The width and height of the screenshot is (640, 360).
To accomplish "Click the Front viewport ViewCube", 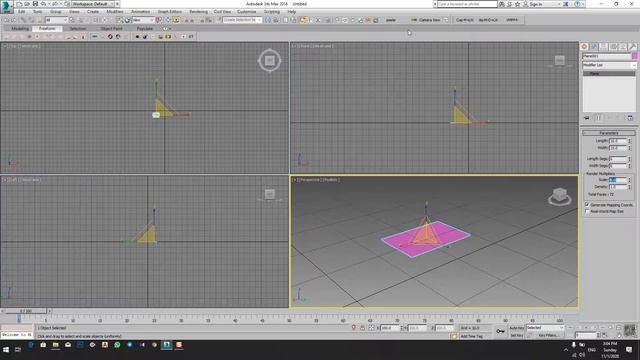I will pyautogui.click(x=560, y=61).
